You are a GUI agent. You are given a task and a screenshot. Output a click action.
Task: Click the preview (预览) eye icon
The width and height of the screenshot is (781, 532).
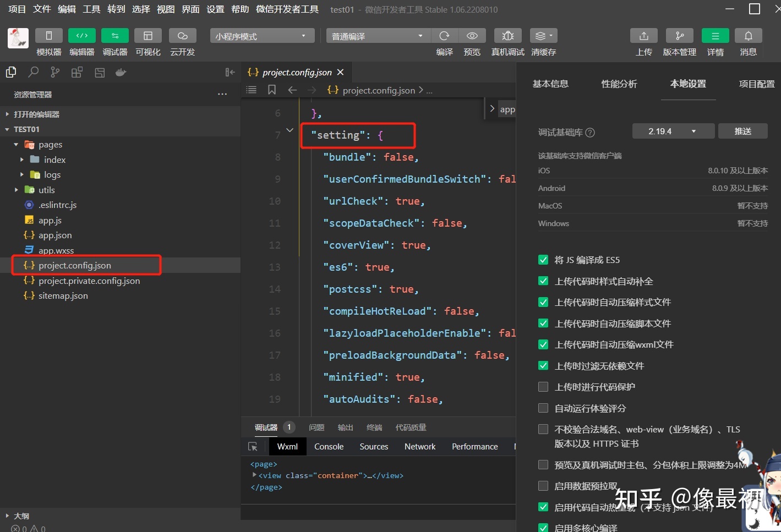click(472, 36)
